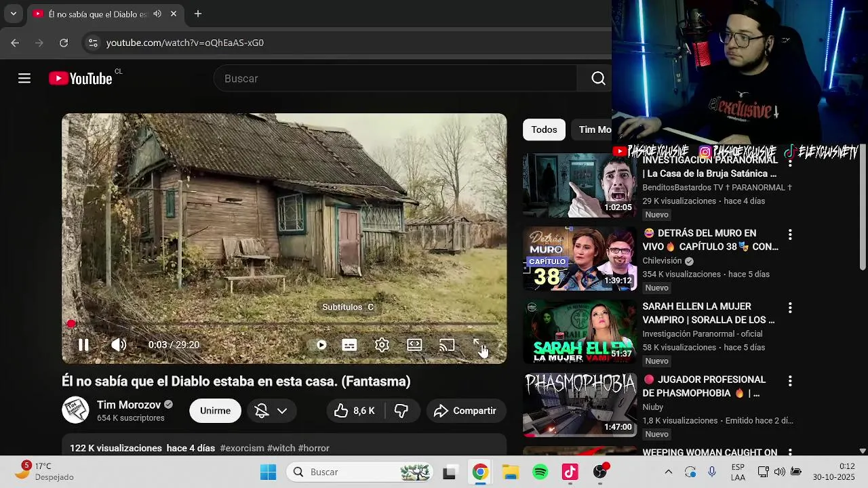Open the #horror hashtag
The image size is (868, 488).
[313, 448]
